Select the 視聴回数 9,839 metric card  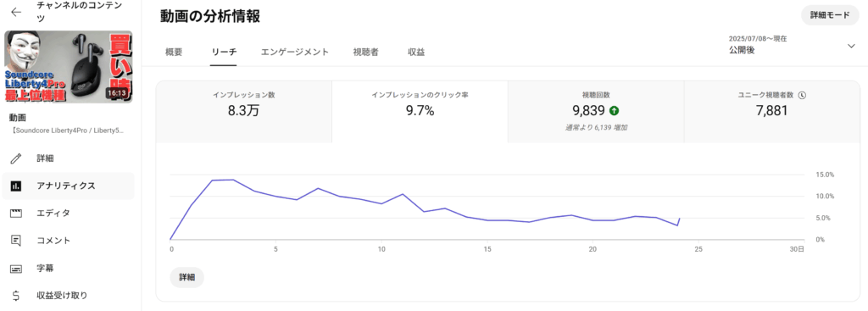[x=596, y=112]
